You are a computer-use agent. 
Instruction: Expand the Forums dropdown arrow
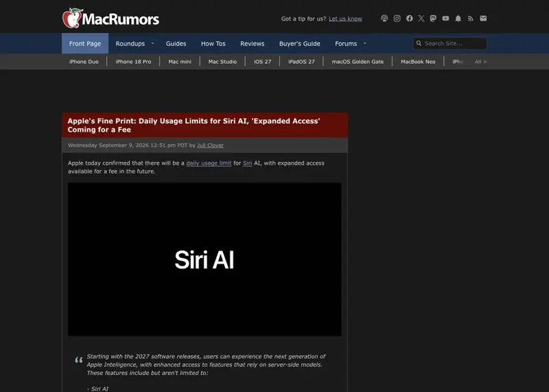[x=365, y=43]
